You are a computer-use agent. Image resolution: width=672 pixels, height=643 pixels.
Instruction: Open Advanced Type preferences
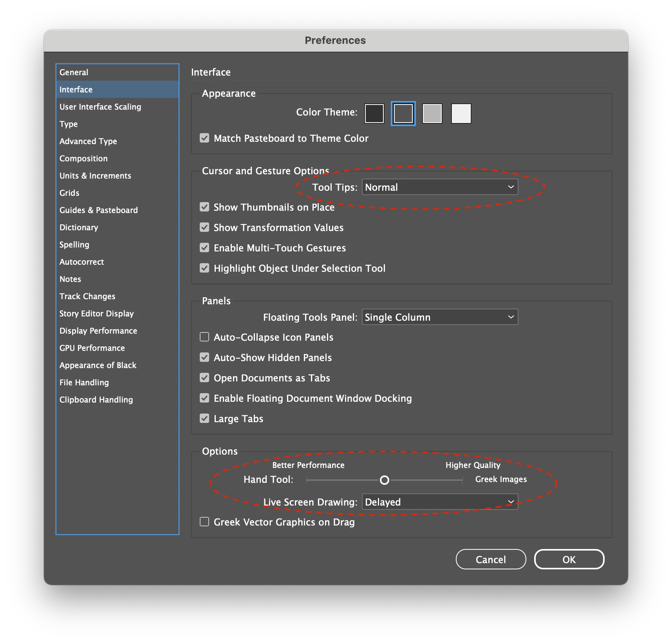click(117, 141)
